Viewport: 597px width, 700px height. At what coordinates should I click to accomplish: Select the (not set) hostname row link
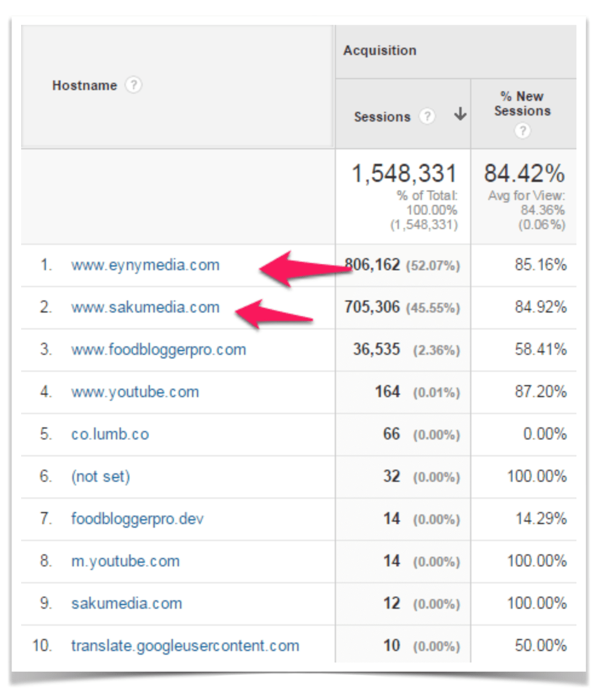pyautogui.click(x=100, y=476)
